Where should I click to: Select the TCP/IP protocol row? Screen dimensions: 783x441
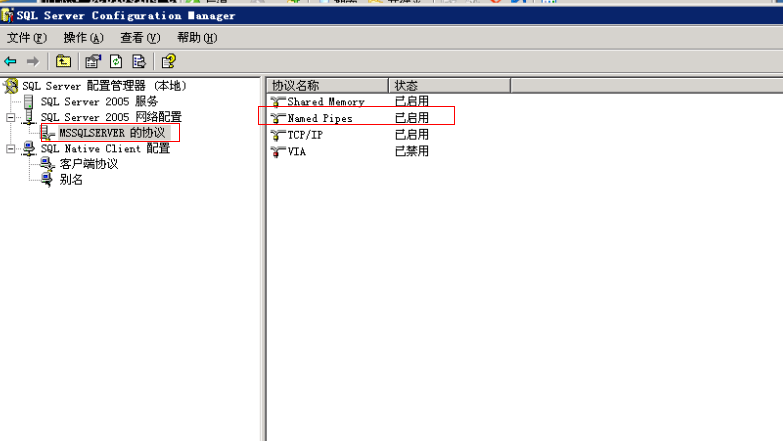305,135
